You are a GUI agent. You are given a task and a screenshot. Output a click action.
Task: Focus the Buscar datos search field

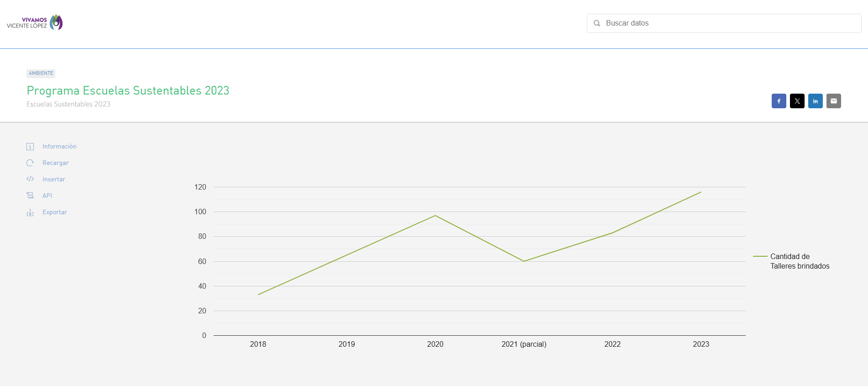pyautogui.click(x=724, y=23)
